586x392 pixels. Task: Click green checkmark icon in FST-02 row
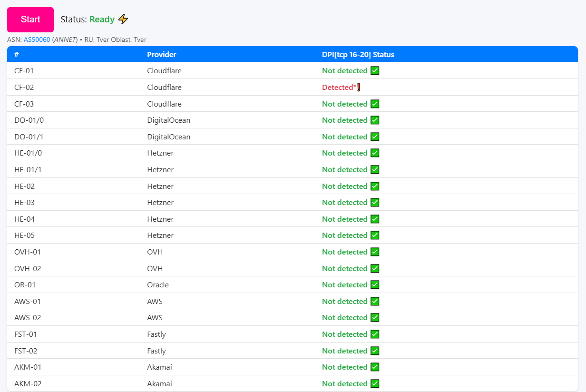(375, 351)
